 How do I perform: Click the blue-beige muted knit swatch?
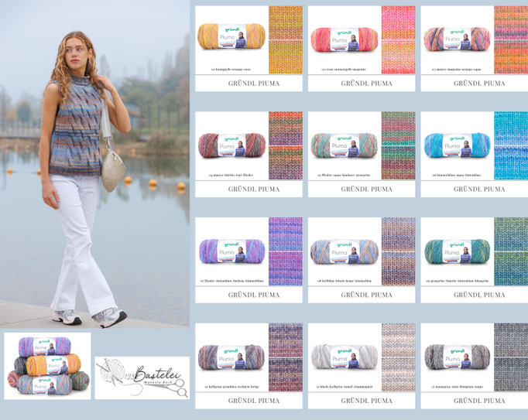399,251
